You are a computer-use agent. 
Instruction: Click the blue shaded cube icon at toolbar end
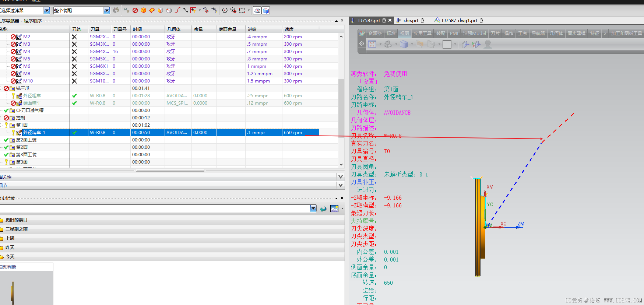[266, 10]
